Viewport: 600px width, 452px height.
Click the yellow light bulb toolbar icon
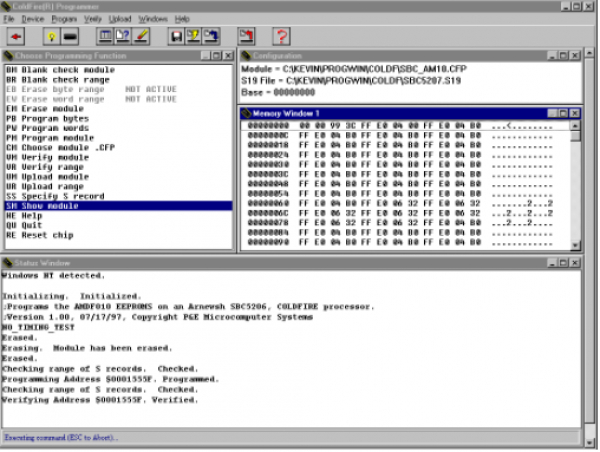click(50, 37)
